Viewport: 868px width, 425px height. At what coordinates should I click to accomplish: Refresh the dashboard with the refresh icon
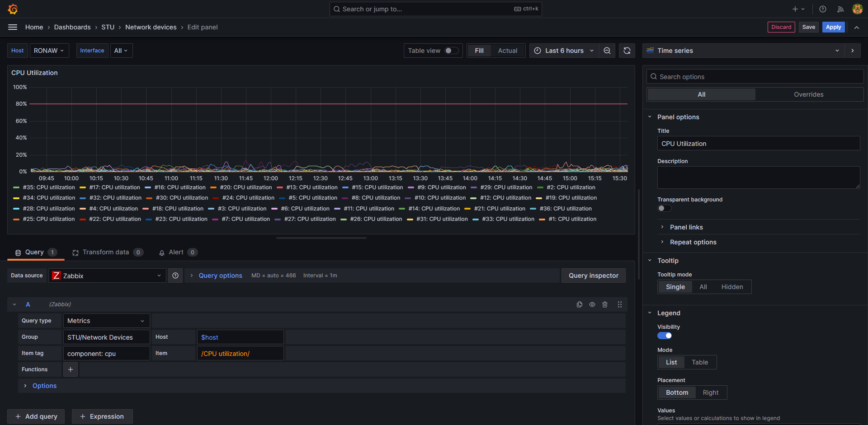(x=627, y=51)
